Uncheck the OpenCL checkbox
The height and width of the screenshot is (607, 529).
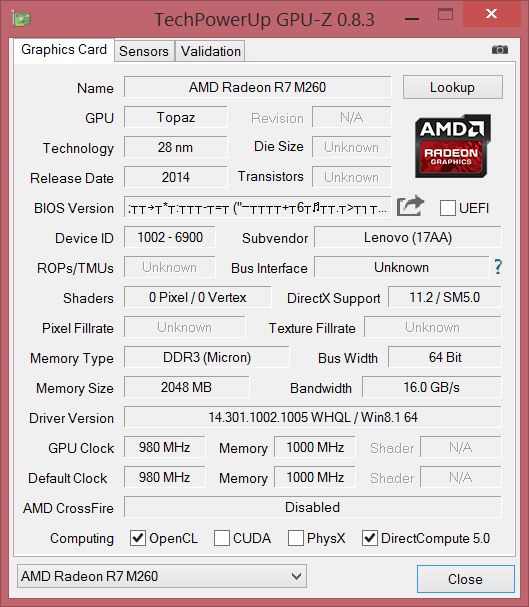138,538
